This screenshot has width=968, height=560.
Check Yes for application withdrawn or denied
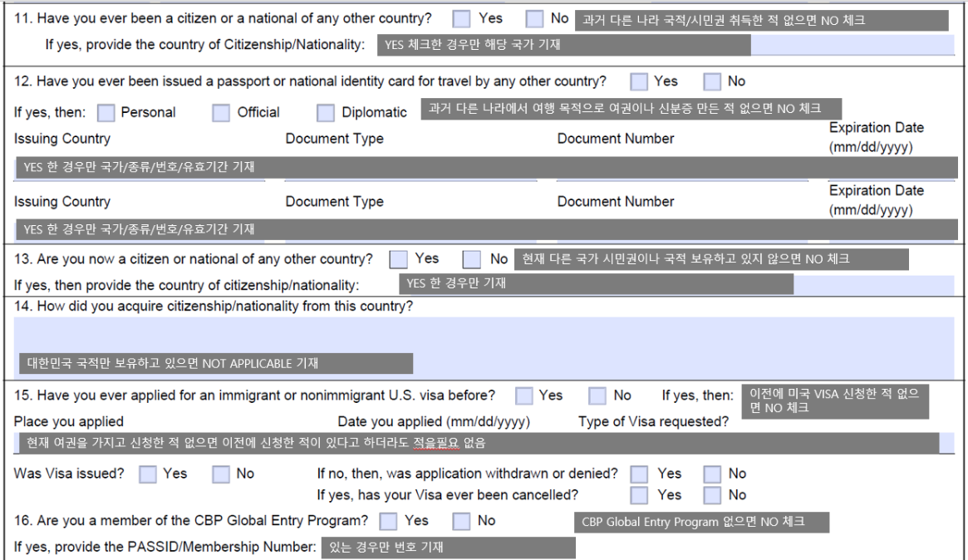click(x=639, y=474)
